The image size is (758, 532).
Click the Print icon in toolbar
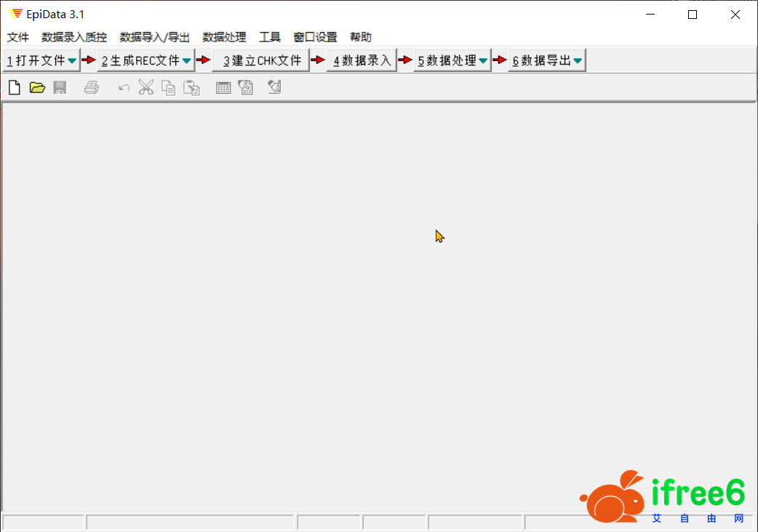pos(91,88)
